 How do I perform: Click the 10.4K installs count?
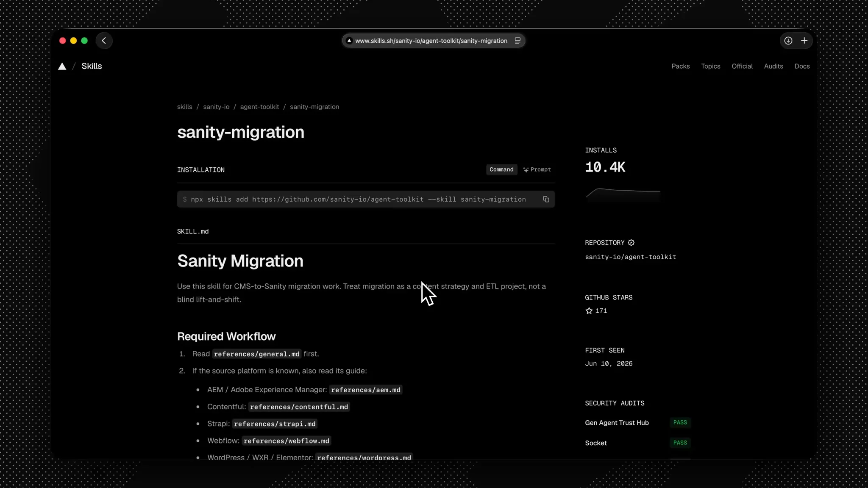[605, 167]
